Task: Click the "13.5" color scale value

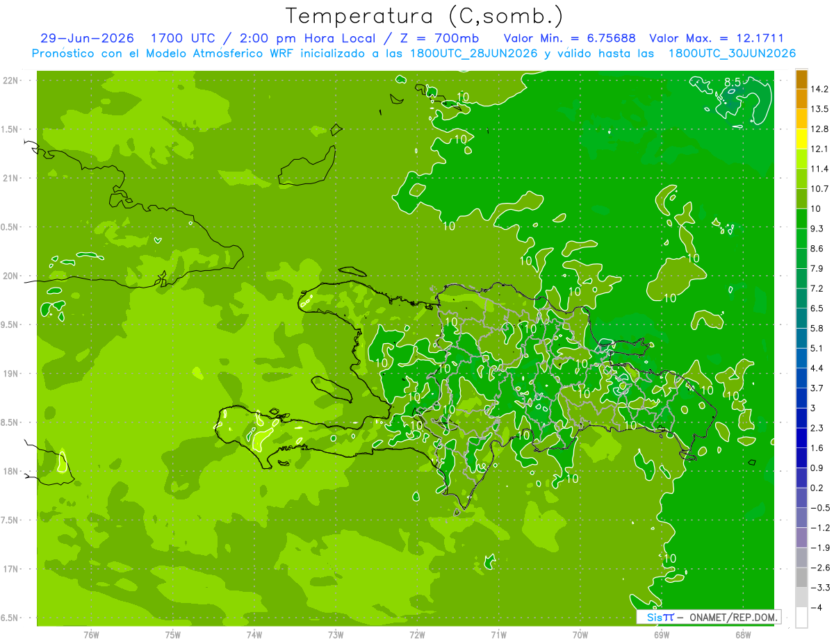Action: 821,109
